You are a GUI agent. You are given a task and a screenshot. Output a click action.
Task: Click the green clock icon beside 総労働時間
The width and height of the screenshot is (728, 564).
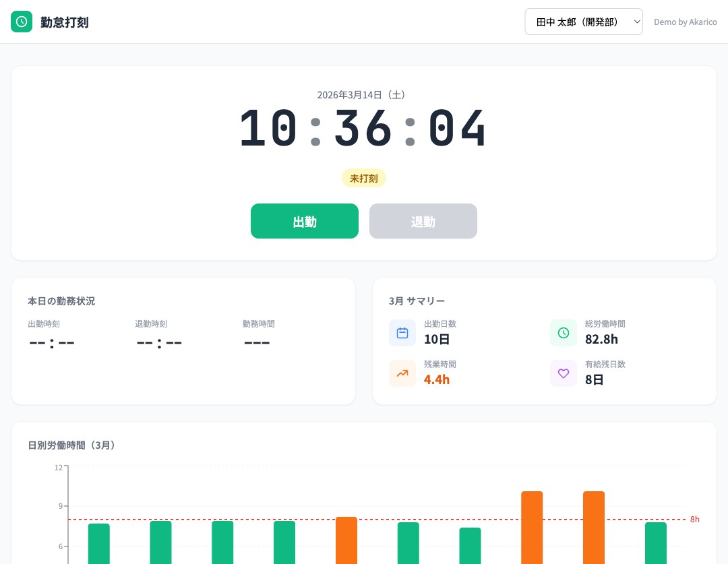click(x=564, y=333)
